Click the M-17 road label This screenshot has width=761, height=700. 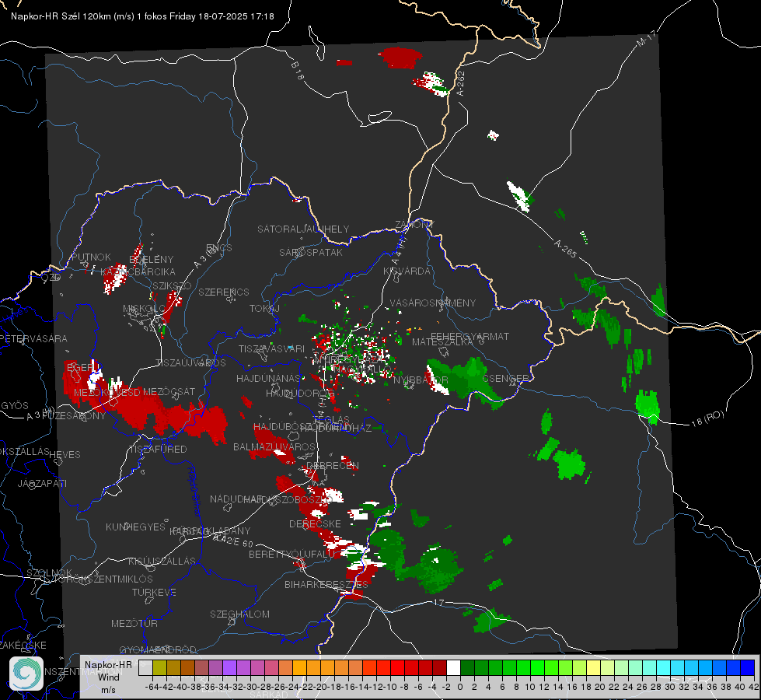pyautogui.click(x=647, y=39)
